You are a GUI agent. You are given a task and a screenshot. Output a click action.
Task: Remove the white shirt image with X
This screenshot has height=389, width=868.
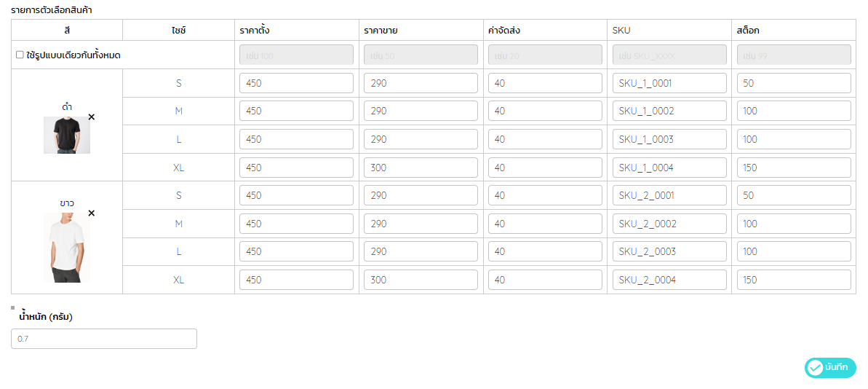coord(92,213)
